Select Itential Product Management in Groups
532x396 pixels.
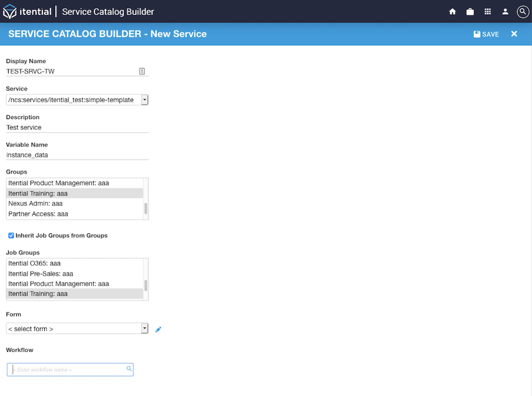[75, 183]
